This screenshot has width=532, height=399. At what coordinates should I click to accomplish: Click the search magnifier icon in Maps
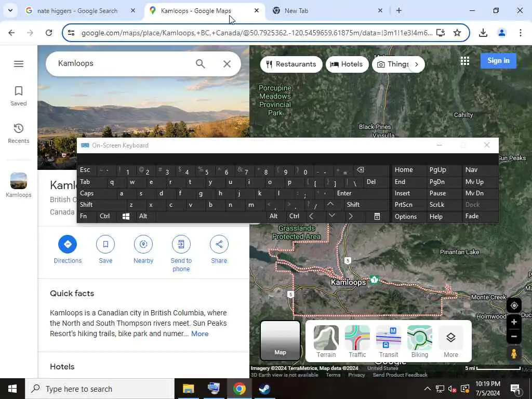tap(201, 64)
